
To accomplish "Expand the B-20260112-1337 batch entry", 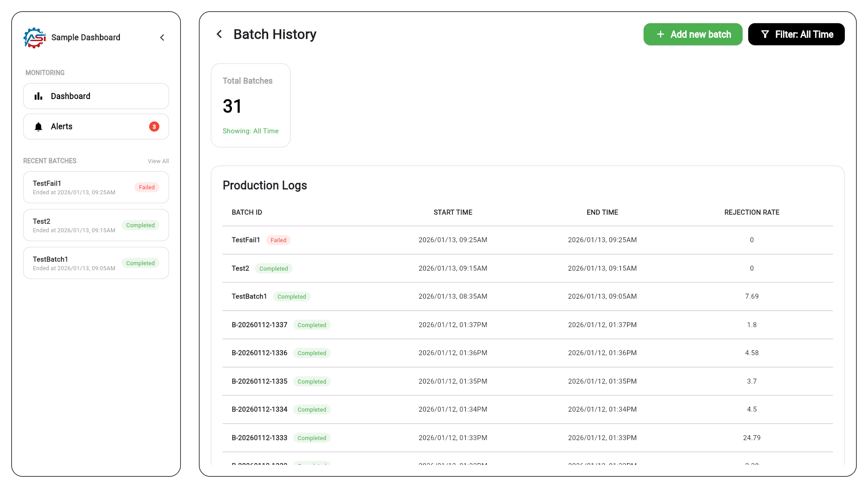I will pyautogui.click(x=259, y=324).
